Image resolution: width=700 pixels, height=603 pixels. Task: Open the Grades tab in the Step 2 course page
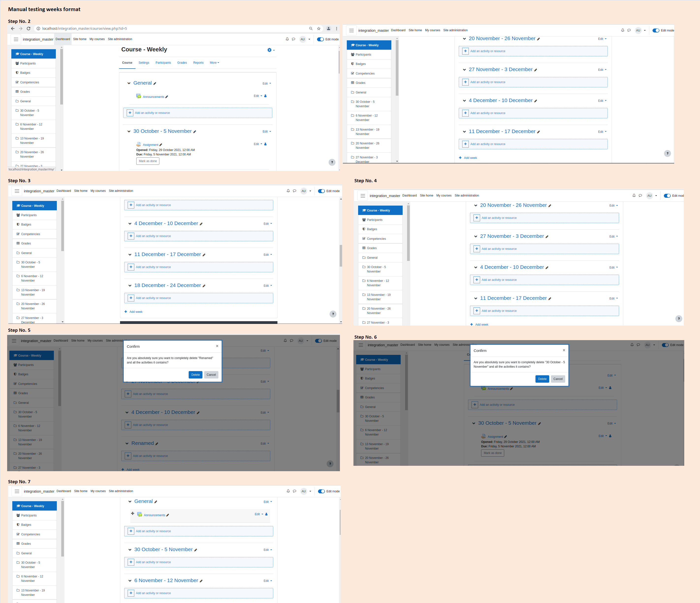tap(182, 62)
